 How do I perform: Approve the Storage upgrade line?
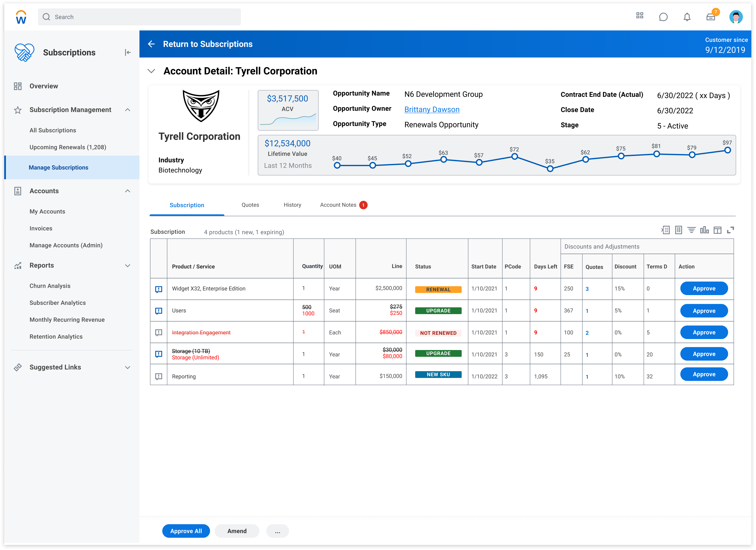[704, 354]
